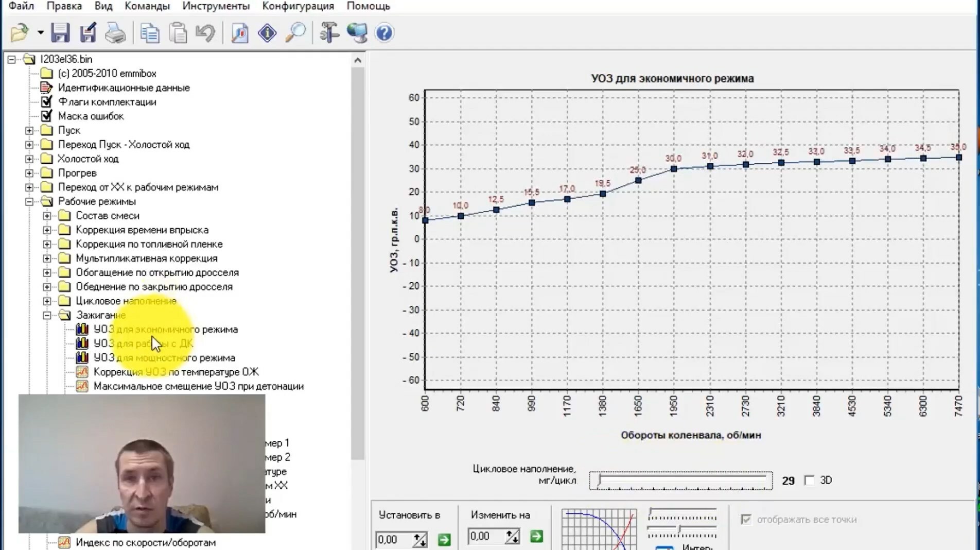The image size is (980, 550).
Task: Open Флаги комплектации checkbox item
Action: click(107, 102)
